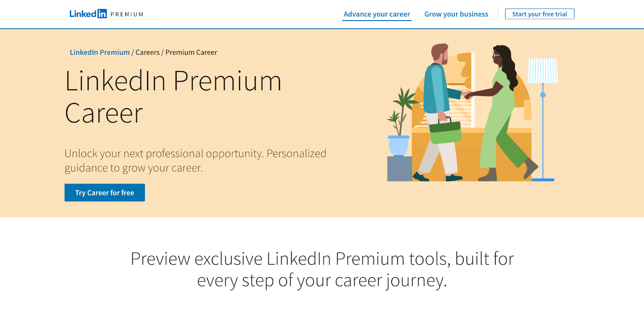This screenshot has width=644, height=315.
Task: Open the Advance your career tab
Action: [377, 14]
